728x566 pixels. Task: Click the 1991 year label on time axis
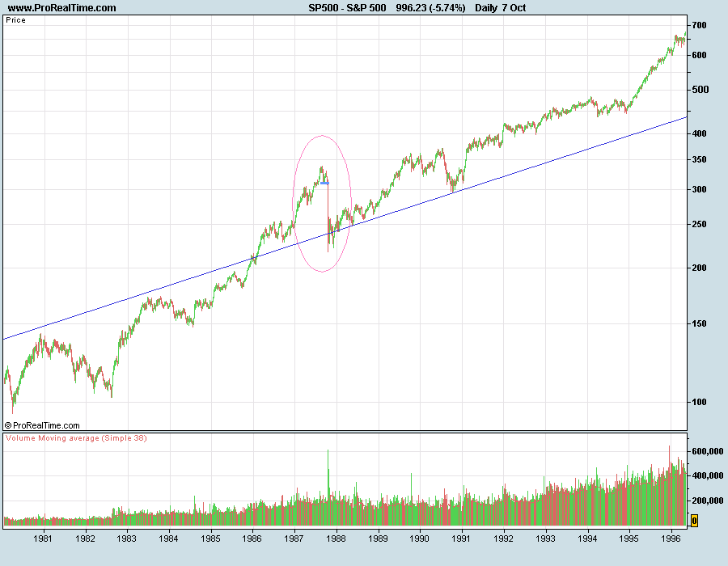(461, 539)
